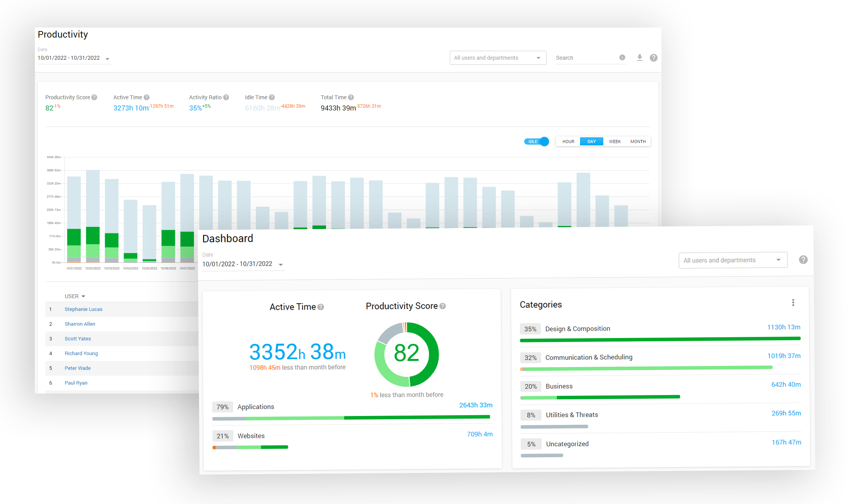The height and width of the screenshot is (504, 853).
Task: Select the WEEK chart interval
Action: (615, 142)
